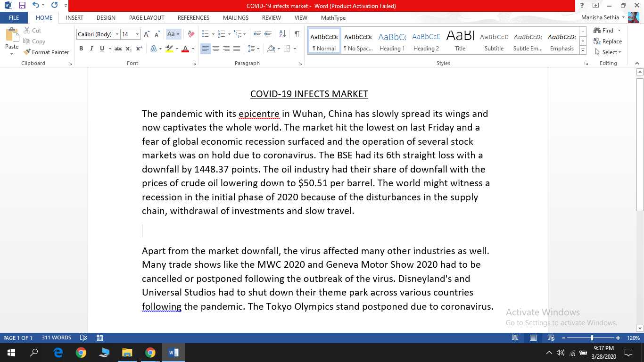Screen dimensions: 644x362
Task: Sort the selected paragraphs alphabetically
Action: [282, 34]
